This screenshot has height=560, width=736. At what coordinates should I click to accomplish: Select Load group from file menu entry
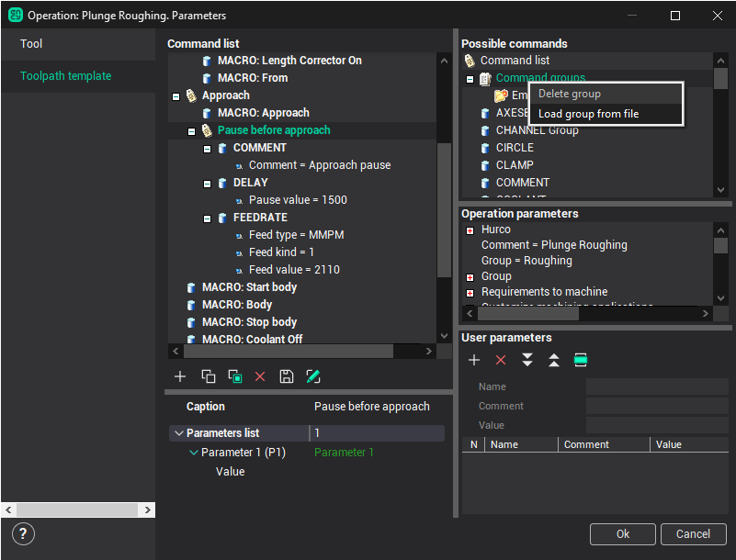[588, 114]
